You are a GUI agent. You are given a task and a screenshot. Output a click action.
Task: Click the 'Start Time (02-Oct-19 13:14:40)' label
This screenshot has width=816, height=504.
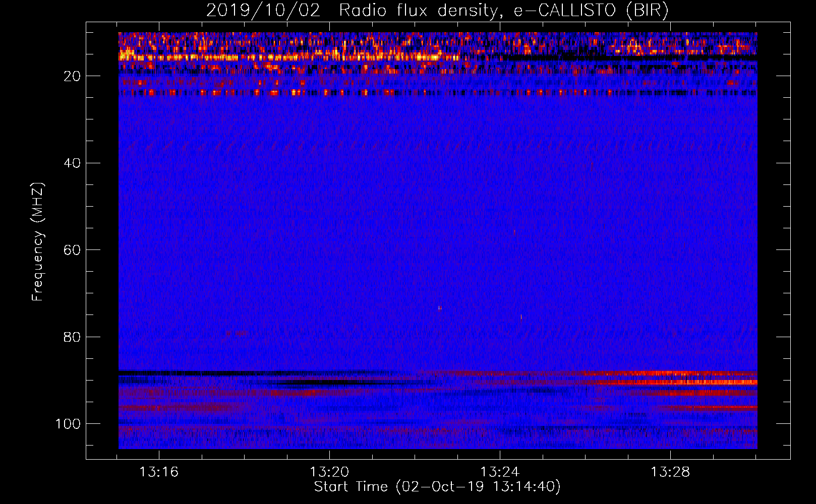[x=437, y=487]
